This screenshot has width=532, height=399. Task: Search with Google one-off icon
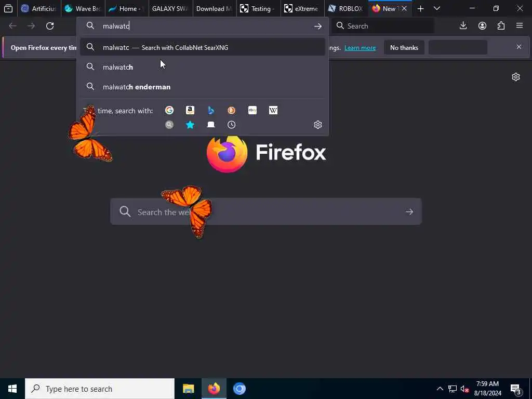tap(169, 110)
